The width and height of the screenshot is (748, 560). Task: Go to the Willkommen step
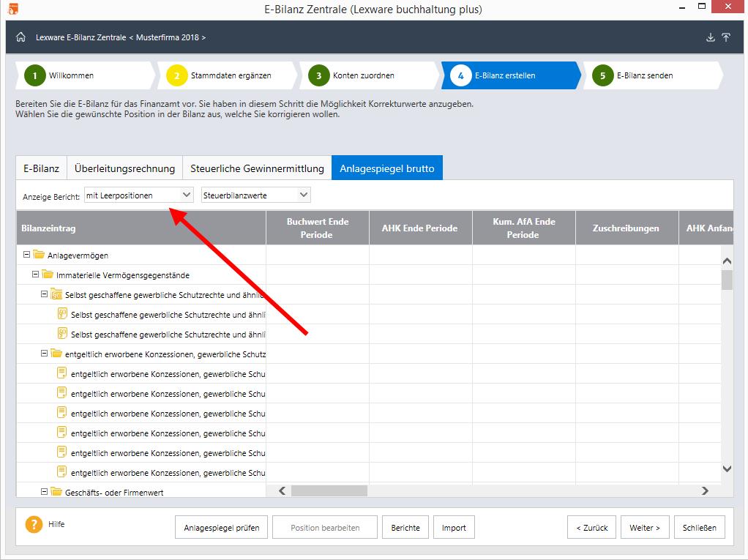point(85,75)
